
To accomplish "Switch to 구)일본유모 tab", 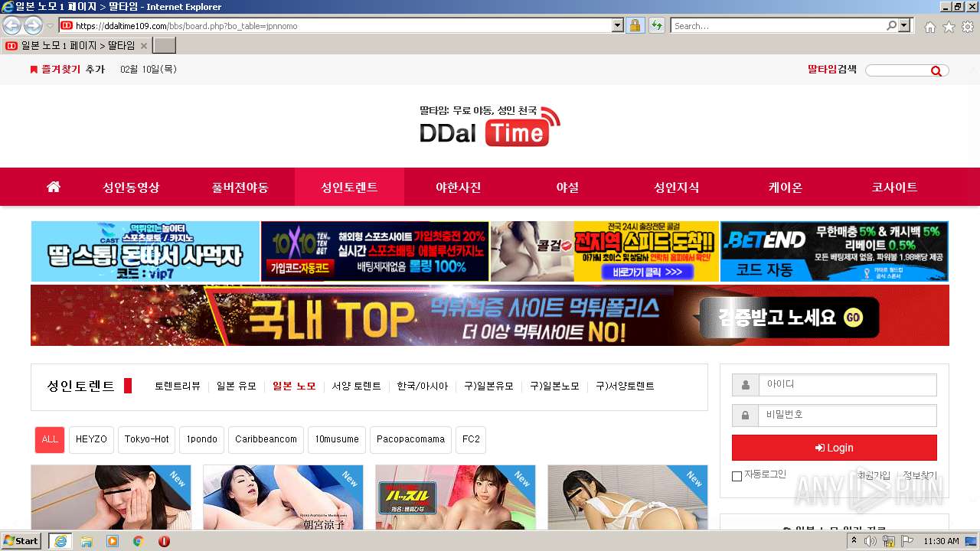I will click(489, 386).
